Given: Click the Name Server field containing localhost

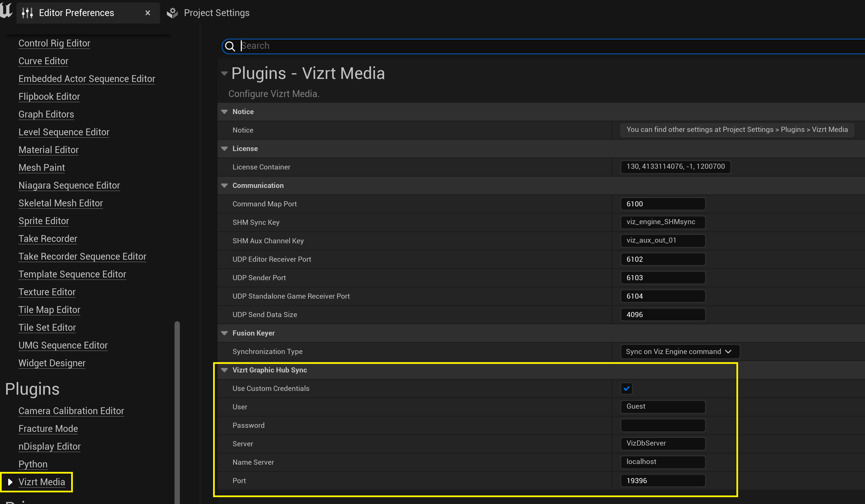Looking at the screenshot, I should pyautogui.click(x=663, y=463).
